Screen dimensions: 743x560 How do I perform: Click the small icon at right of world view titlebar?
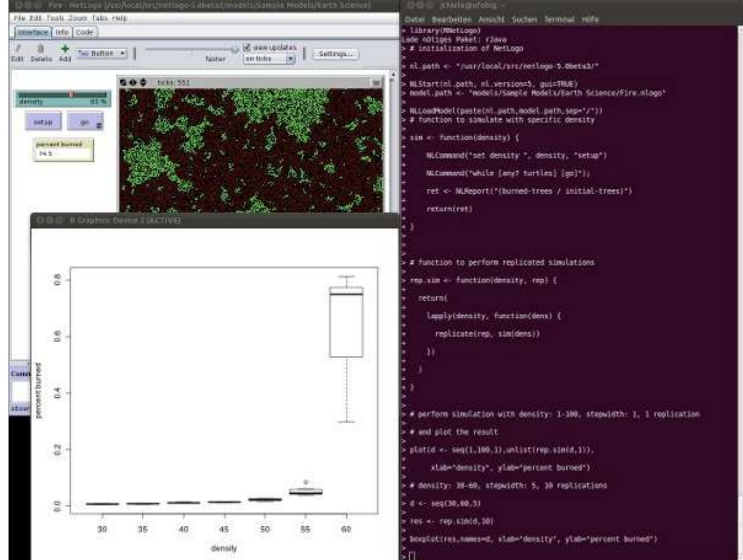[377, 82]
